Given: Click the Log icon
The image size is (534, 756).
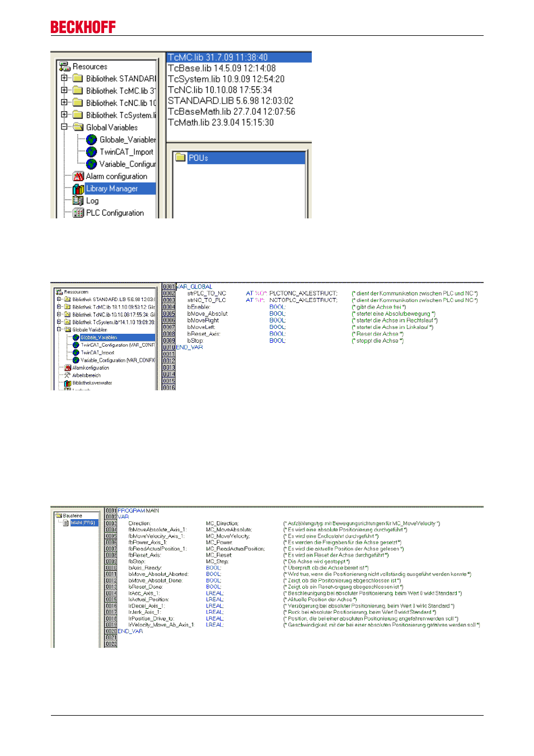Looking at the screenshot, I should [78, 200].
